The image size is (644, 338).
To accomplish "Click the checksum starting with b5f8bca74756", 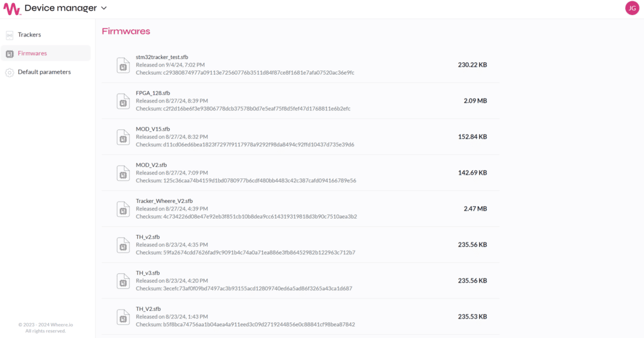I will click(246, 324).
